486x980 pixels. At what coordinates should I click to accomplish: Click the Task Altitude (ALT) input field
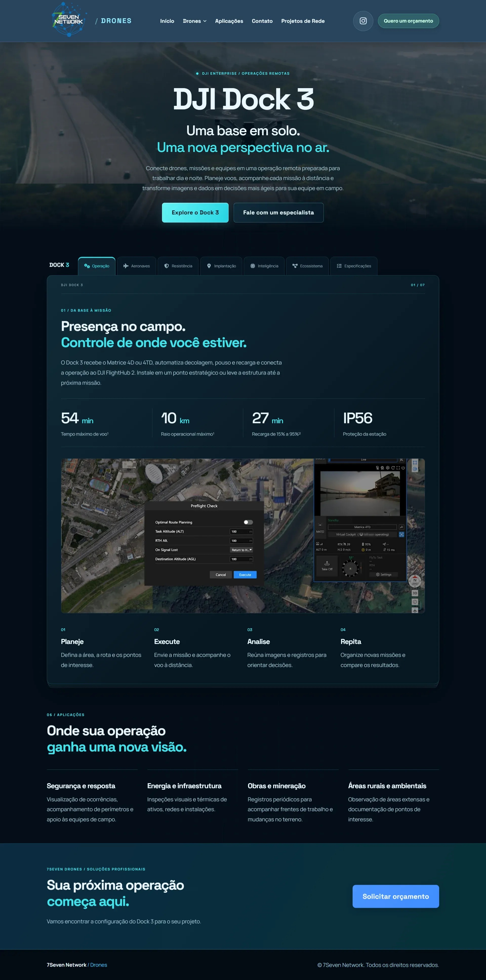click(x=242, y=532)
